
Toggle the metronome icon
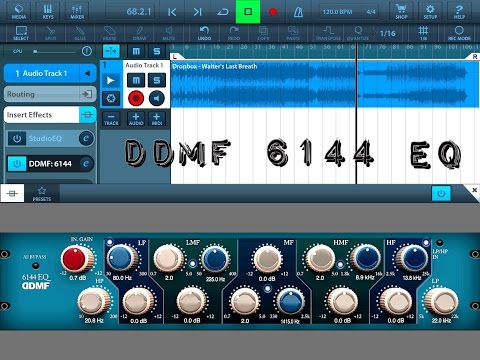[298, 12]
